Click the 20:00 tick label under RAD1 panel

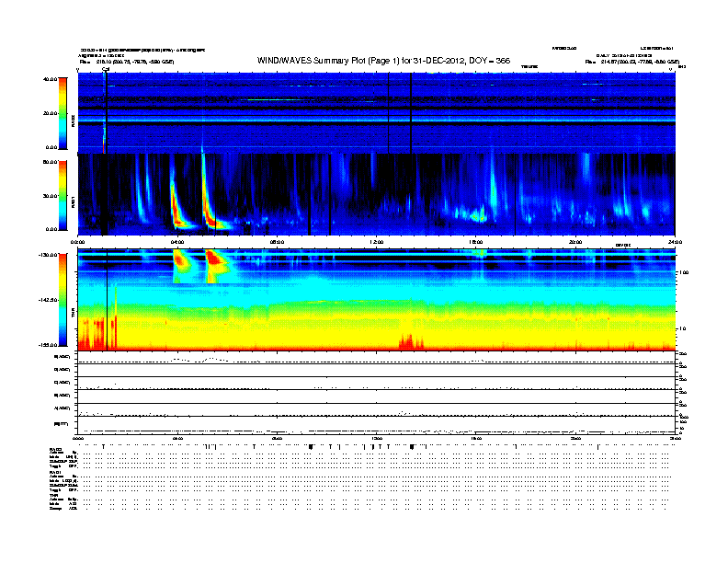[575, 243]
